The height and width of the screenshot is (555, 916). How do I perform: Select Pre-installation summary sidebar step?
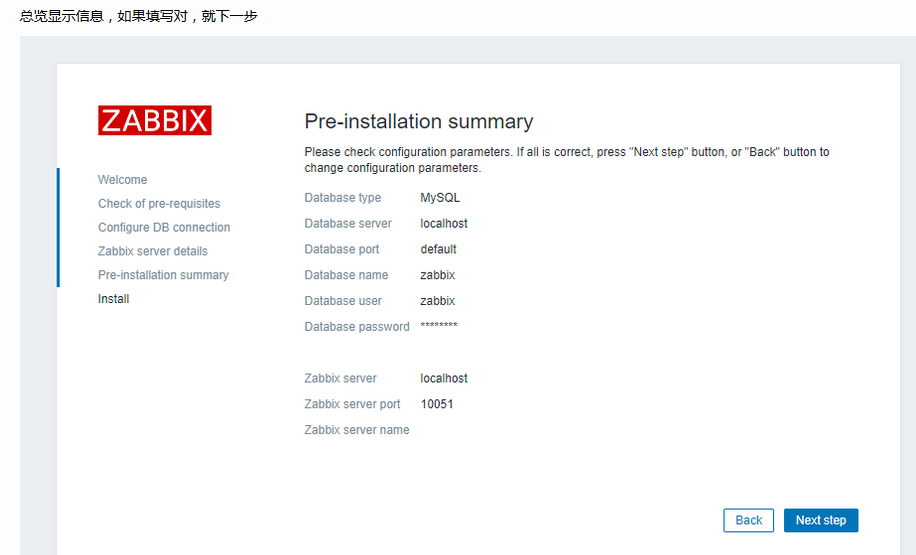163,275
